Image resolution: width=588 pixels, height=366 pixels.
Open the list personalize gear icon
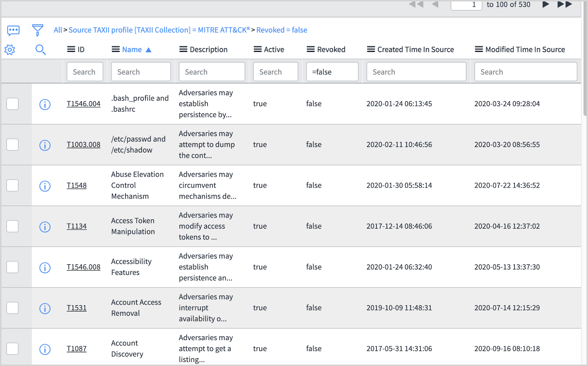(10, 50)
